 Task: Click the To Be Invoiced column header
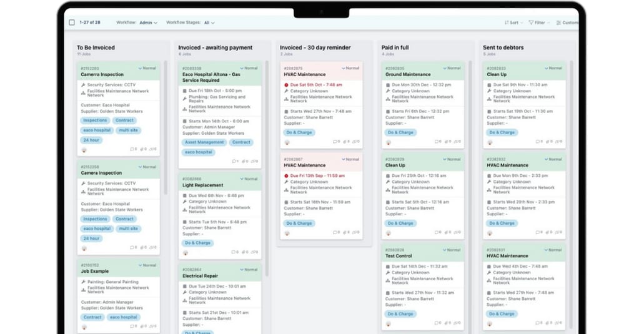[x=96, y=47]
